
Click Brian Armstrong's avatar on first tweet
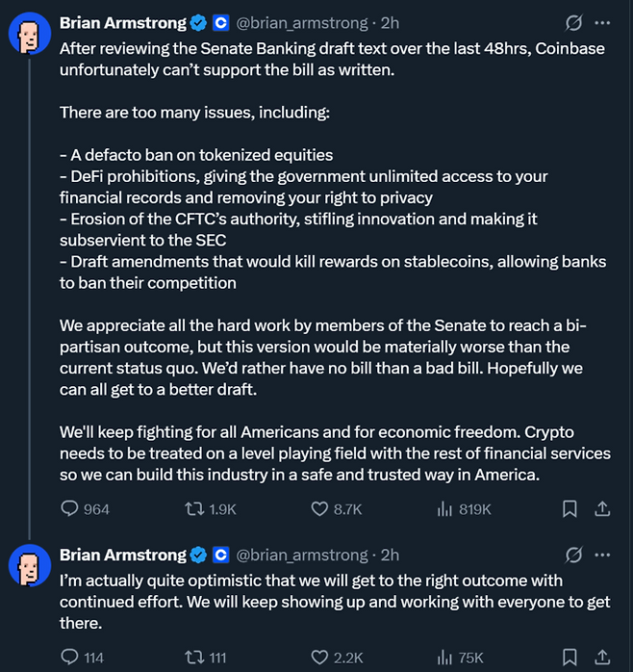pyautogui.click(x=30, y=35)
